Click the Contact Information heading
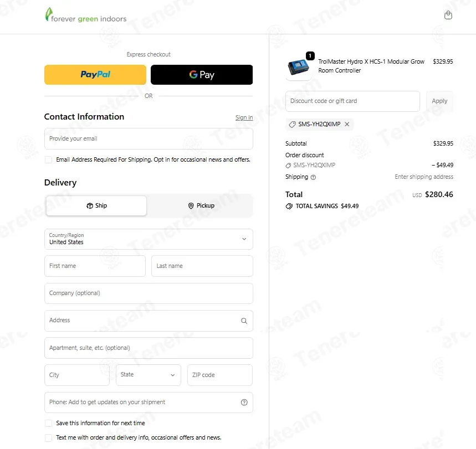Screen dimensions: 476x449 (84, 117)
